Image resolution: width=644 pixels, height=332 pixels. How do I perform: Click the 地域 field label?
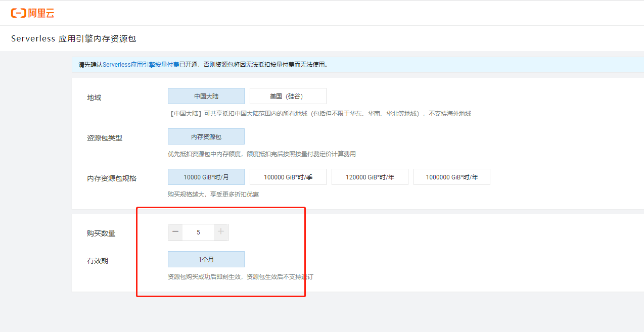pyautogui.click(x=94, y=98)
